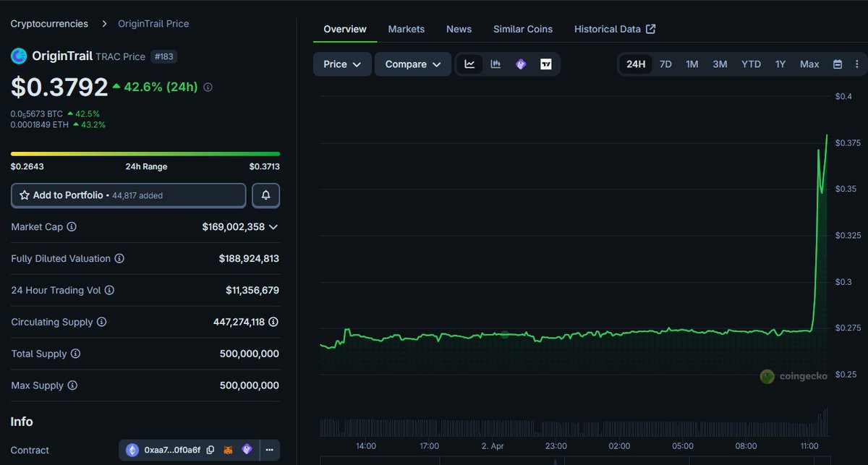The image size is (868, 465).
Task: Open the Compare dropdown
Action: pos(413,64)
